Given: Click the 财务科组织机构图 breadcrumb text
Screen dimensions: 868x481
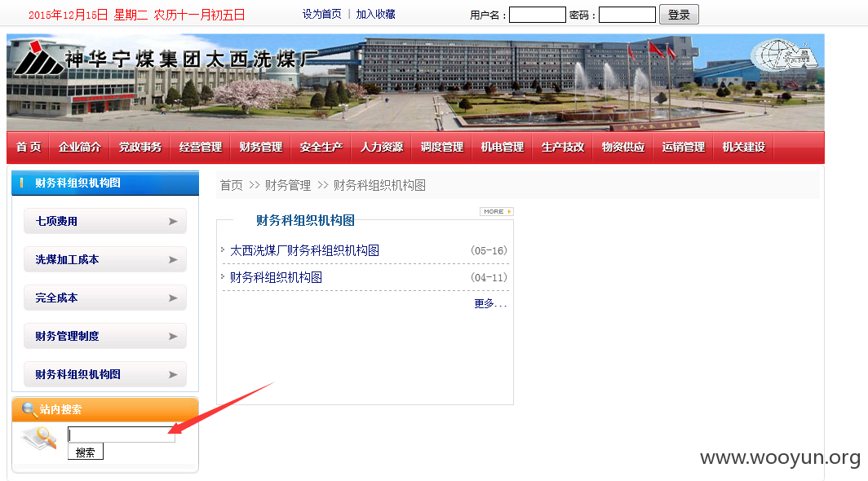Looking at the screenshot, I should coord(379,185).
